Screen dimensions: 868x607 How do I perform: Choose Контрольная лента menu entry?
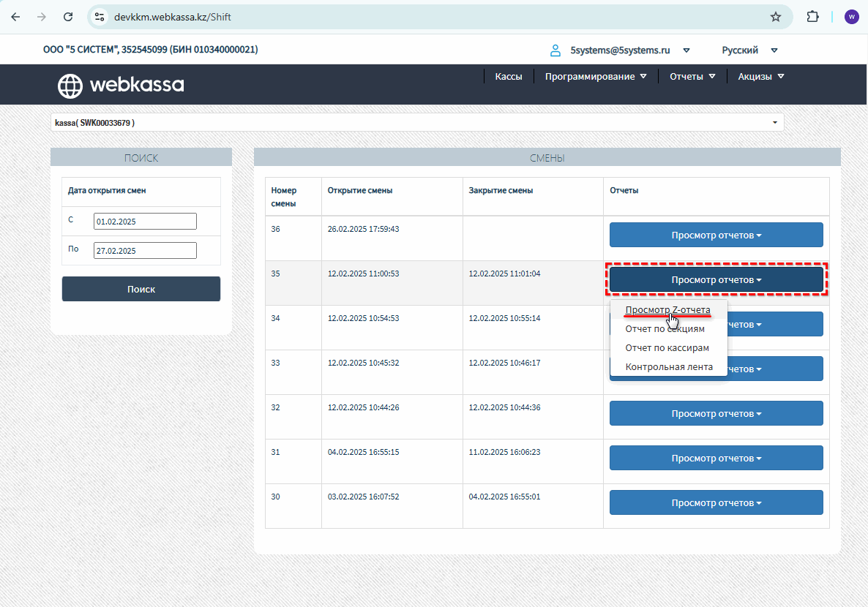coord(668,367)
